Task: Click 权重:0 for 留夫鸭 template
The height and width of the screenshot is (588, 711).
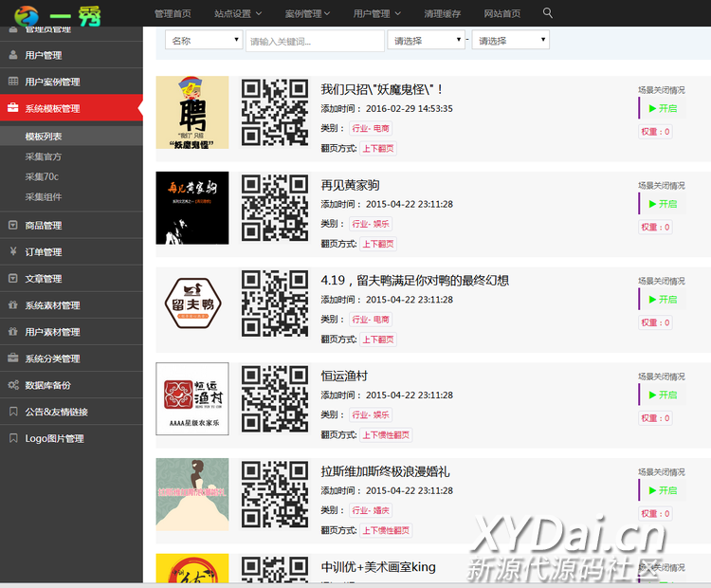Action: pyautogui.click(x=655, y=322)
